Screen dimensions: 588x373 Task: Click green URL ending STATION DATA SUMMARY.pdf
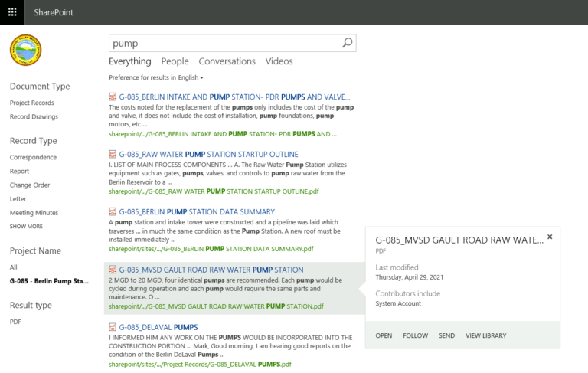click(x=211, y=249)
